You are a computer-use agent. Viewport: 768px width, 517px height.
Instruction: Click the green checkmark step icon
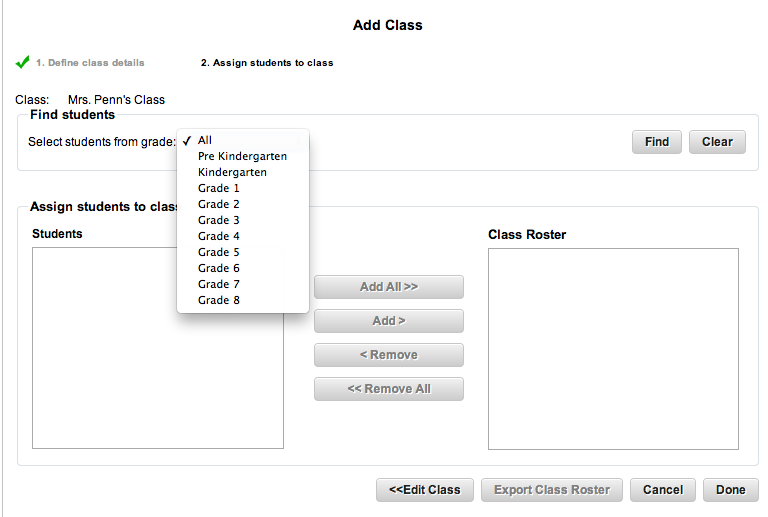(22, 62)
